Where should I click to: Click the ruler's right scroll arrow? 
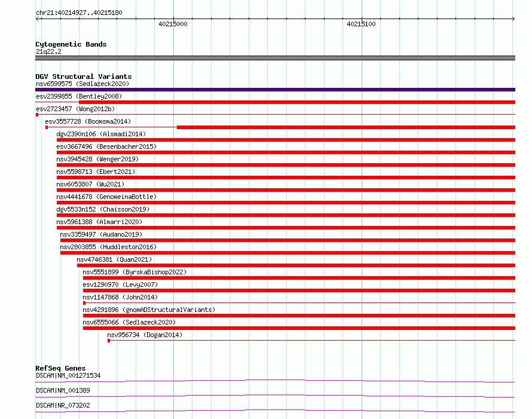pos(513,19)
